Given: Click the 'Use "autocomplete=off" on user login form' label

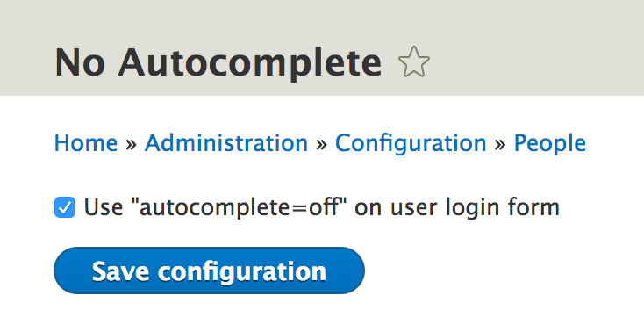Looking at the screenshot, I should 322,207.
